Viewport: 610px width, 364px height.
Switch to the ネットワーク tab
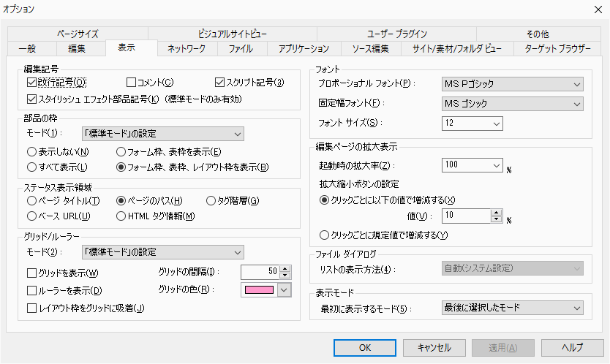point(187,49)
